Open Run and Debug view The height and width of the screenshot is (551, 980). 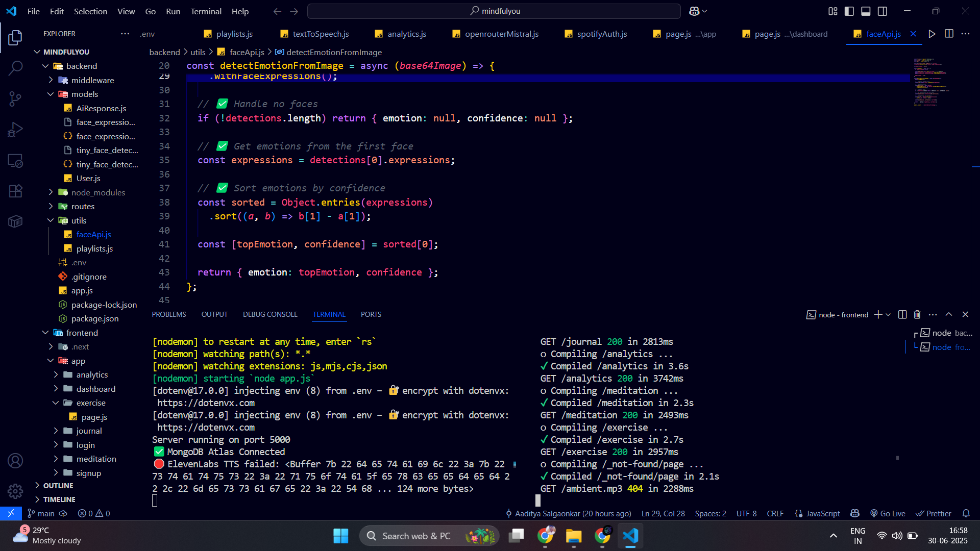15,130
